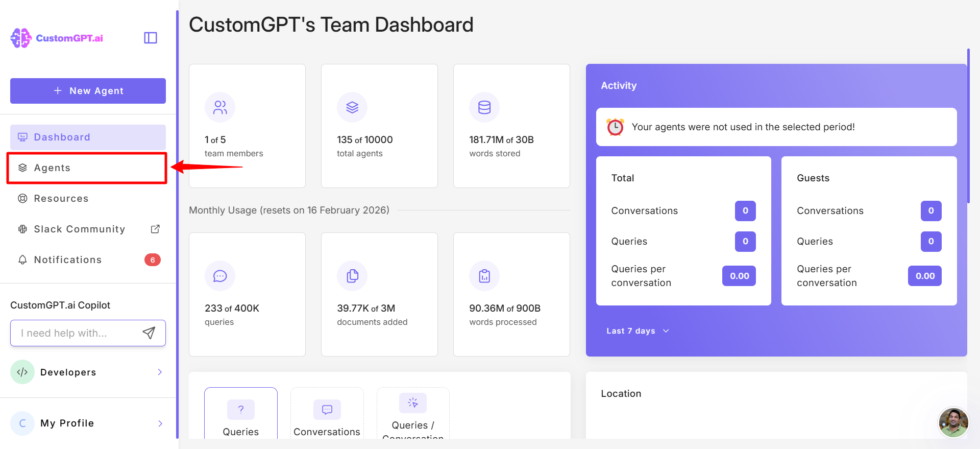Open the Dashboard menu item
The image size is (980, 449).
click(x=88, y=137)
